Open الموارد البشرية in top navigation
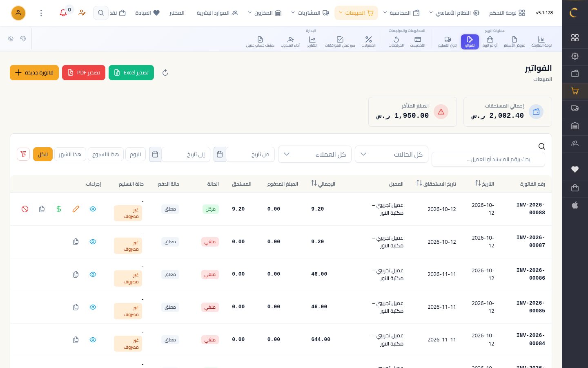Screen dimensions: 588x368 point(217,13)
